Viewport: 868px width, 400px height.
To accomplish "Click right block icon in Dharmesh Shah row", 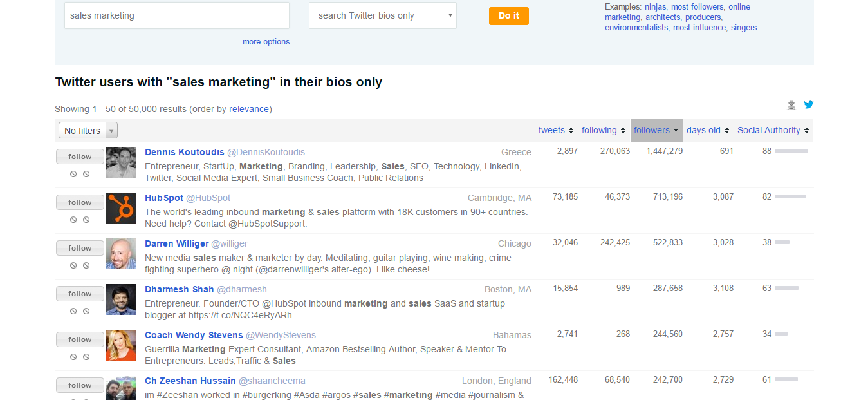I will click(x=86, y=311).
